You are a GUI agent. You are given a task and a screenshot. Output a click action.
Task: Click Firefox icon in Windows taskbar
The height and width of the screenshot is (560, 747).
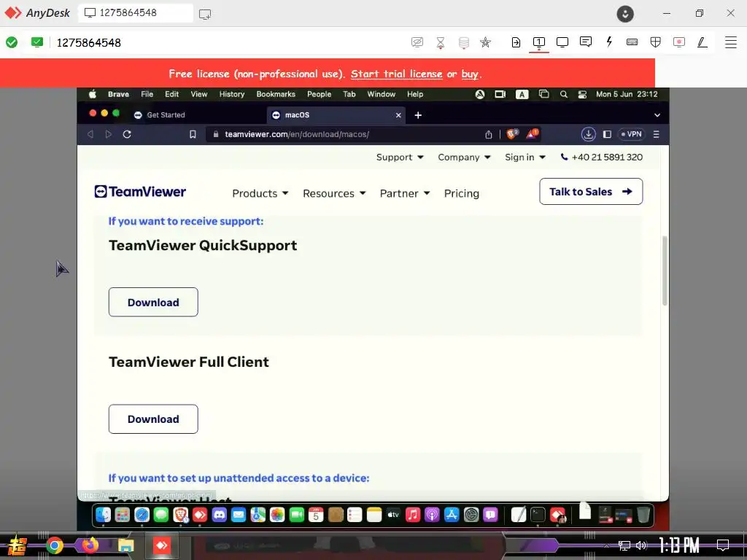90,545
